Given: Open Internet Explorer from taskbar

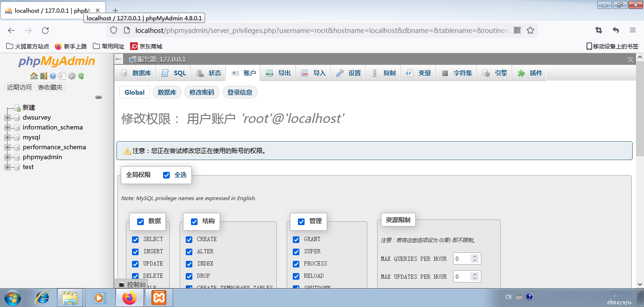Looking at the screenshot, I should (x=42, y=298).
